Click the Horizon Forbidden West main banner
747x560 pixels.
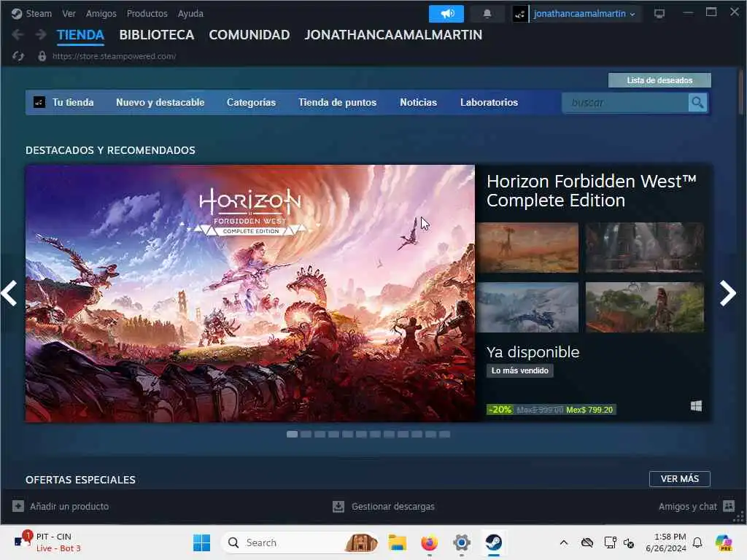pos(250,293)
